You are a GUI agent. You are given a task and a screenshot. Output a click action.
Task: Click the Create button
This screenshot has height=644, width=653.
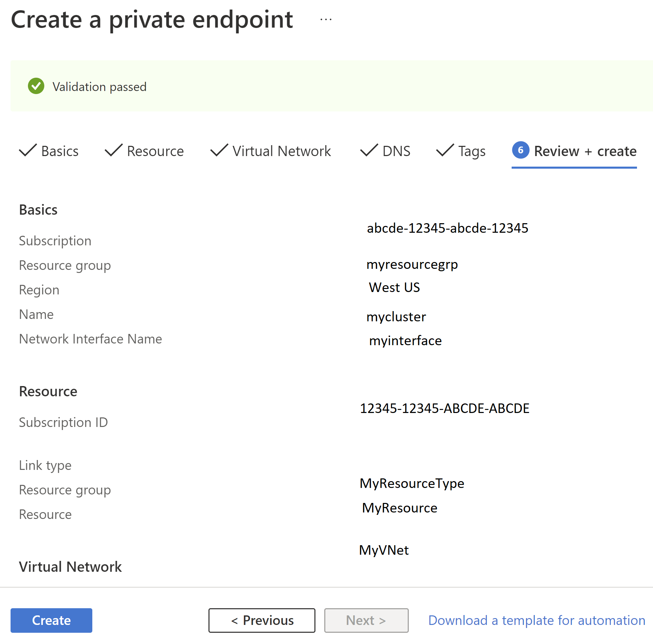pos(51,620)
